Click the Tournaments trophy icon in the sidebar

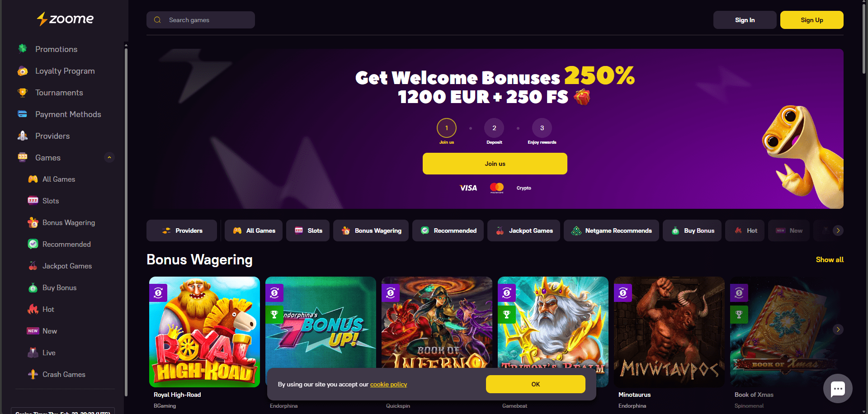point(23,92)
